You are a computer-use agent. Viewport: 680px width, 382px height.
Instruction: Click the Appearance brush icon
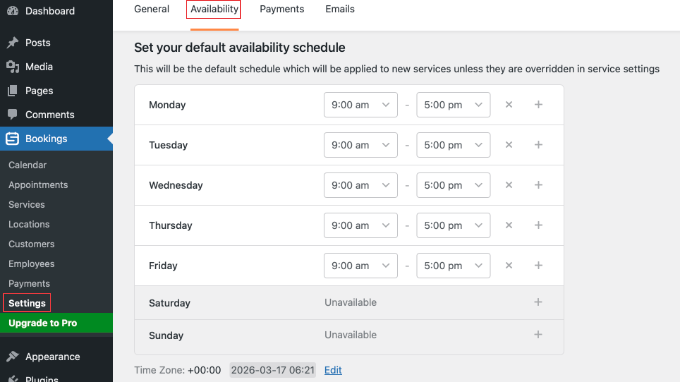tap(13, 356)
